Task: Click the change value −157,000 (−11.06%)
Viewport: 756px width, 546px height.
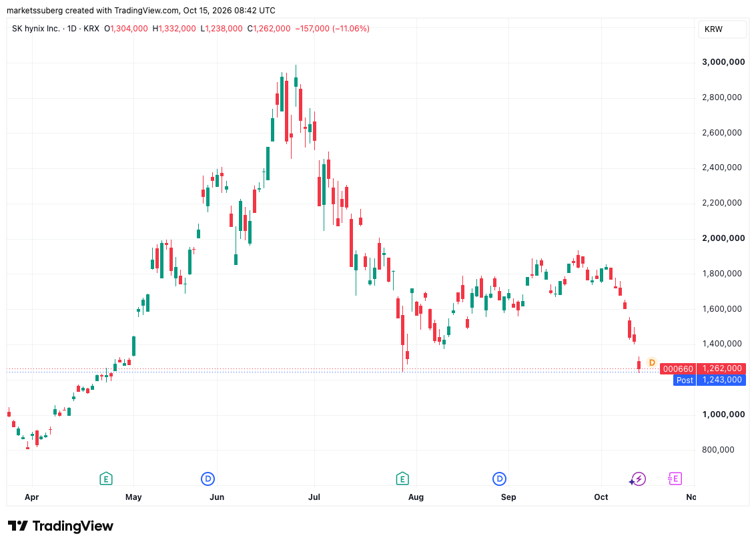Action: point(332,29)
